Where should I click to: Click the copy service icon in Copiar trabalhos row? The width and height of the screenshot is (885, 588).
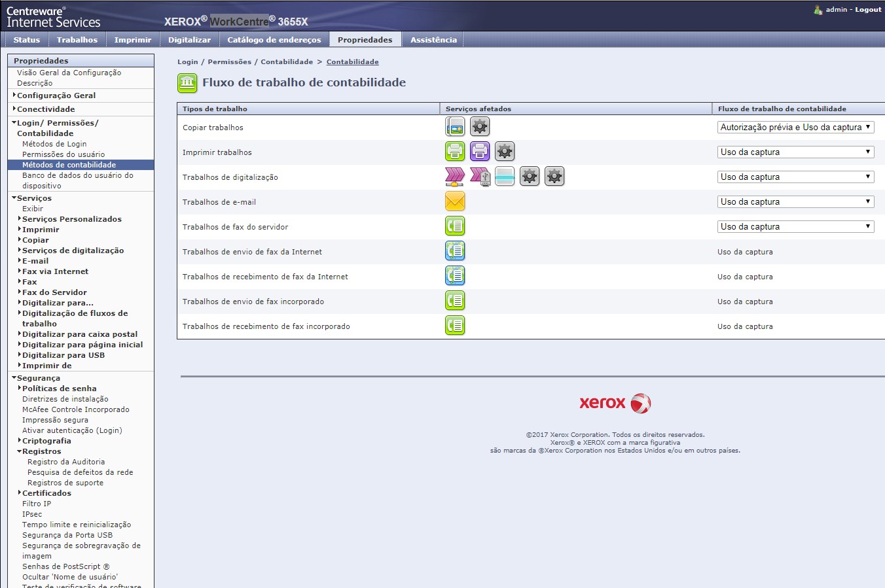455,127
